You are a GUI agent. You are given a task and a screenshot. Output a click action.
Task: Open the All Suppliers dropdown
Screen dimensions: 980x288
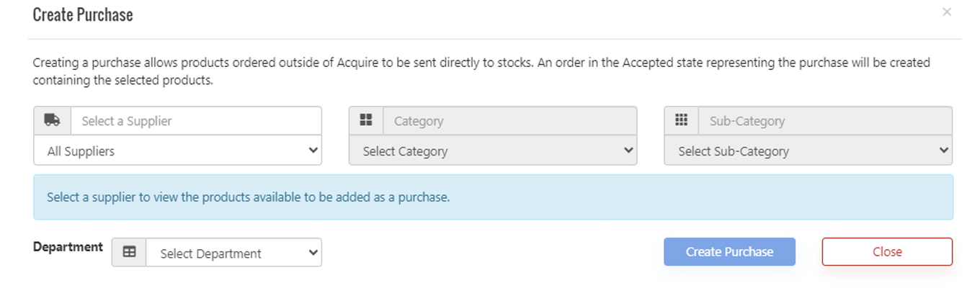click(x=177, y=151)
